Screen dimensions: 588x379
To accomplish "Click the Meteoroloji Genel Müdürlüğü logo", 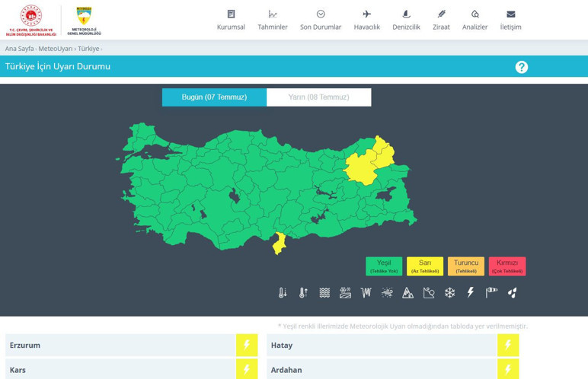I will [84, 21].
